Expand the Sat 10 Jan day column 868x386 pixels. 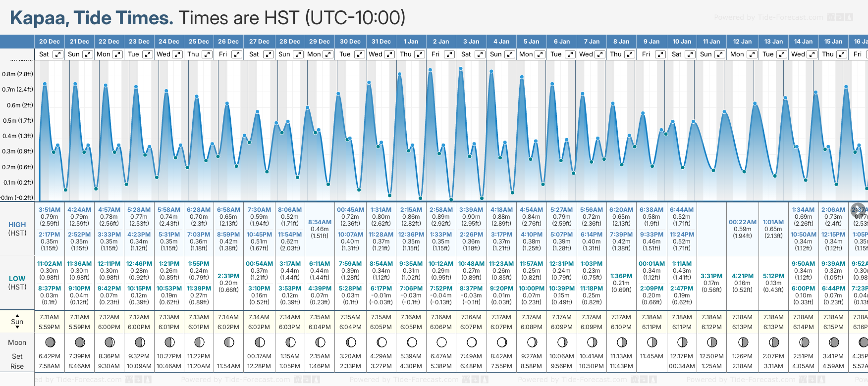[x=690, y=54]
